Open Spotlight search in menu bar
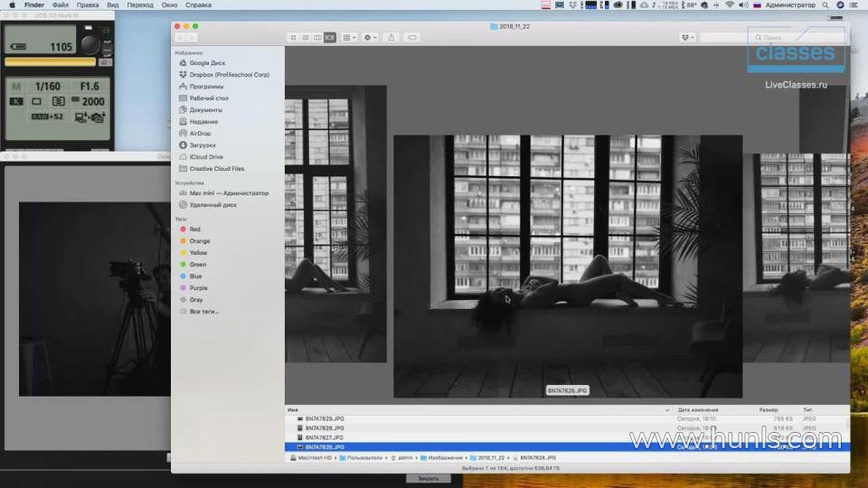This screenshot has width=868, height=488. pos(826,5)
